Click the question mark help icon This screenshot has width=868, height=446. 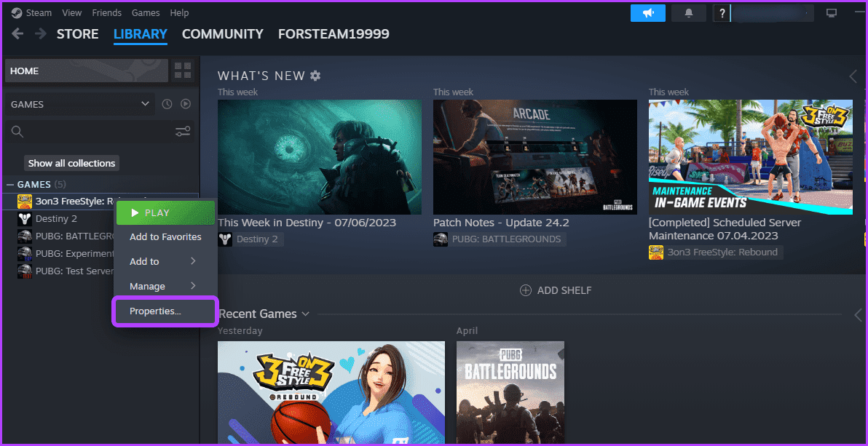pyautogui.click(x=722, y=12)
